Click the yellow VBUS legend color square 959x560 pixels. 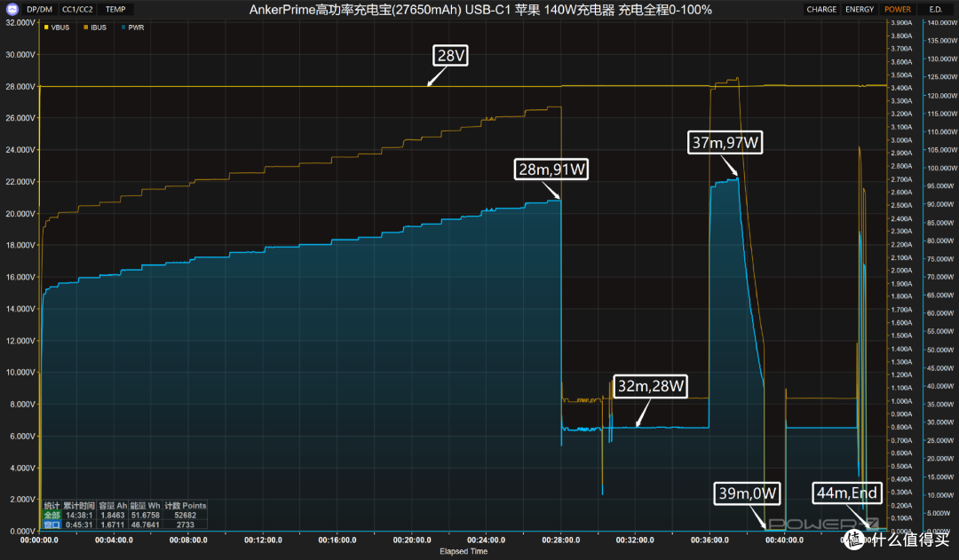point(46,28)
